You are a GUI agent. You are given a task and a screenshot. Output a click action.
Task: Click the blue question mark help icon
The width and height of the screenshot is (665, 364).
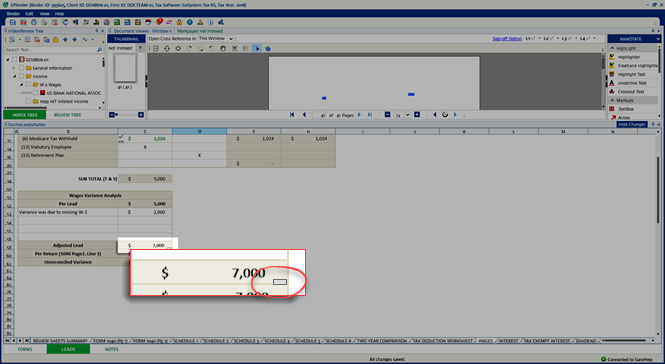190,22
